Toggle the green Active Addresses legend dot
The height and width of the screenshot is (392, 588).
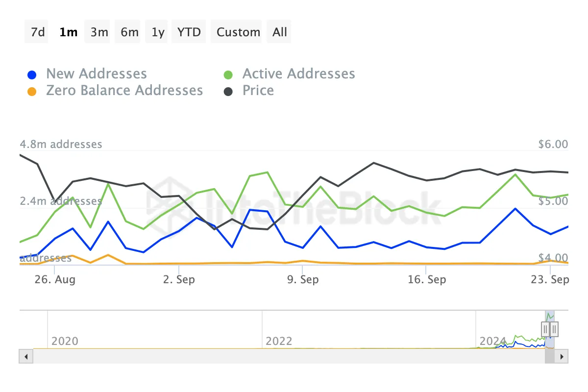click(x=228, y=75)
